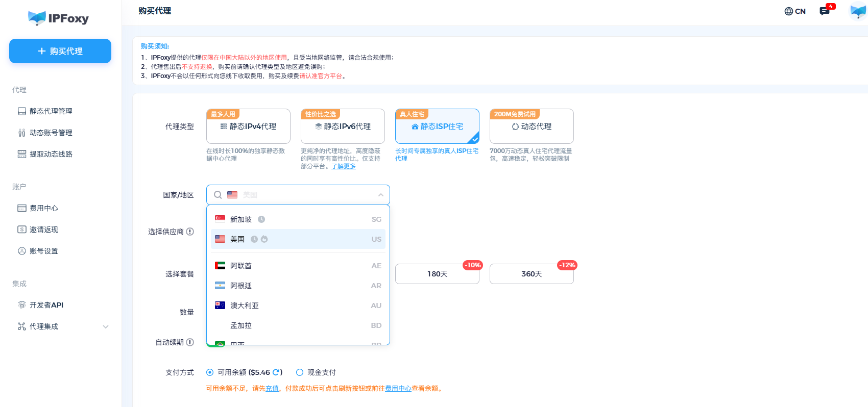Image resolution: width=868 pixels, height=407 pixels.
Task: Select the 180天 package option
Action: click(437, 274)
